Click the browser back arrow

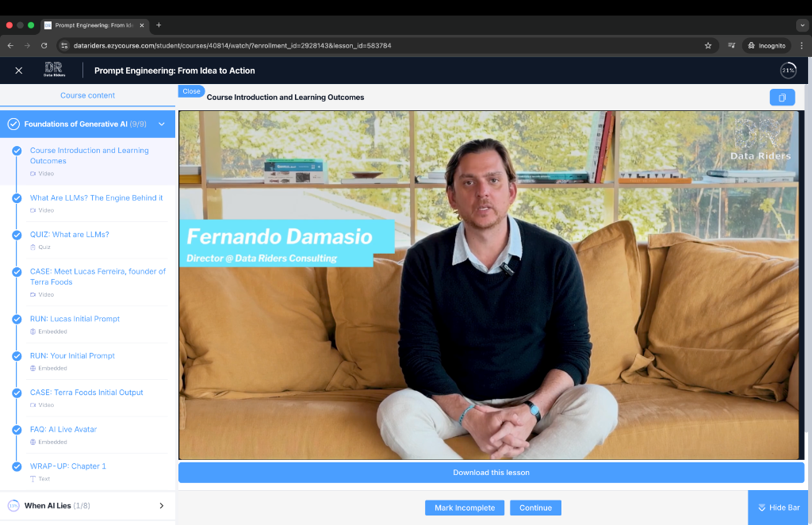tap(10, 45)
